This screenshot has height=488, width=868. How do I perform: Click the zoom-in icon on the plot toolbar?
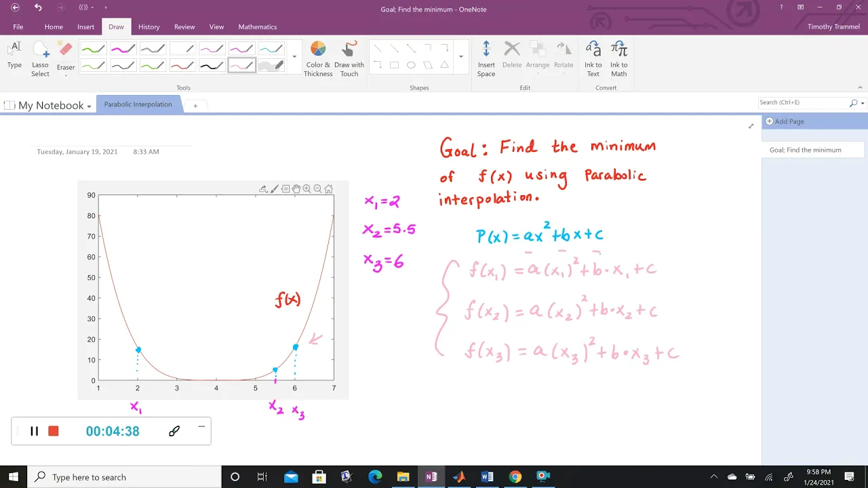coord(307,189)
